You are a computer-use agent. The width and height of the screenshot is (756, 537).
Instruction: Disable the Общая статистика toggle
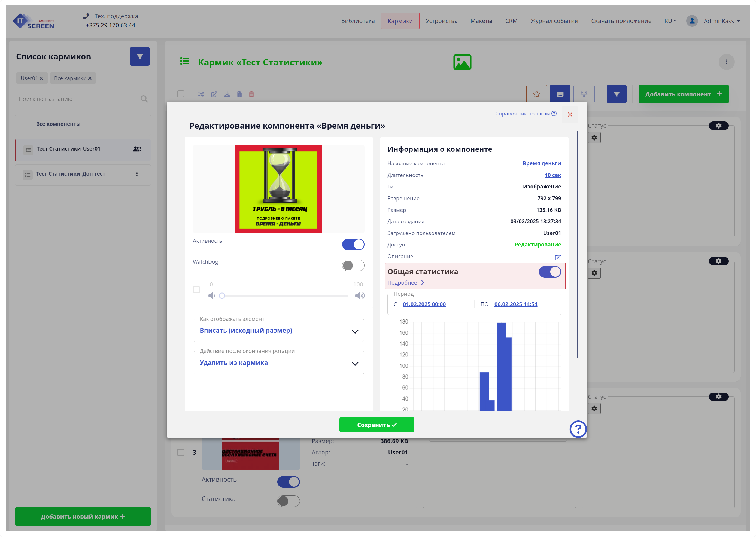549,272
